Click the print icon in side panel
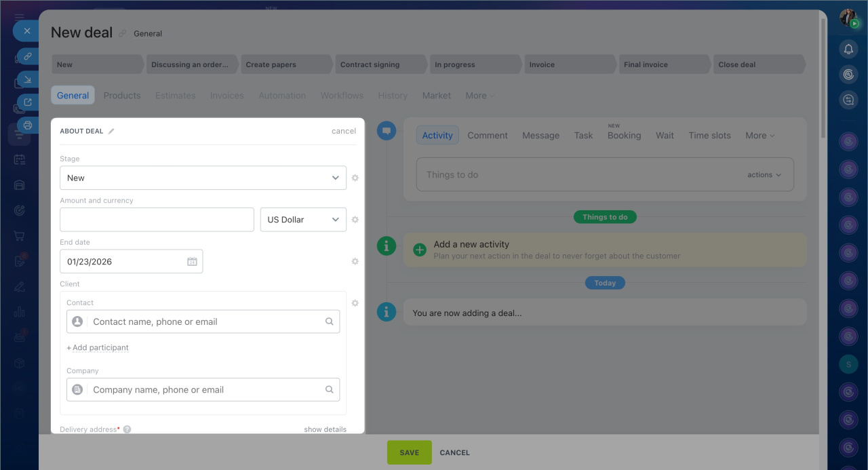The height and width of the screenshot is (470, 868). pos(28,125)
